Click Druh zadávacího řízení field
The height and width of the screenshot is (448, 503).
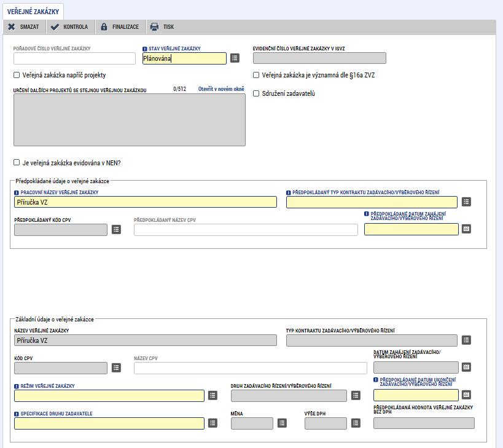tap(289, 396)
